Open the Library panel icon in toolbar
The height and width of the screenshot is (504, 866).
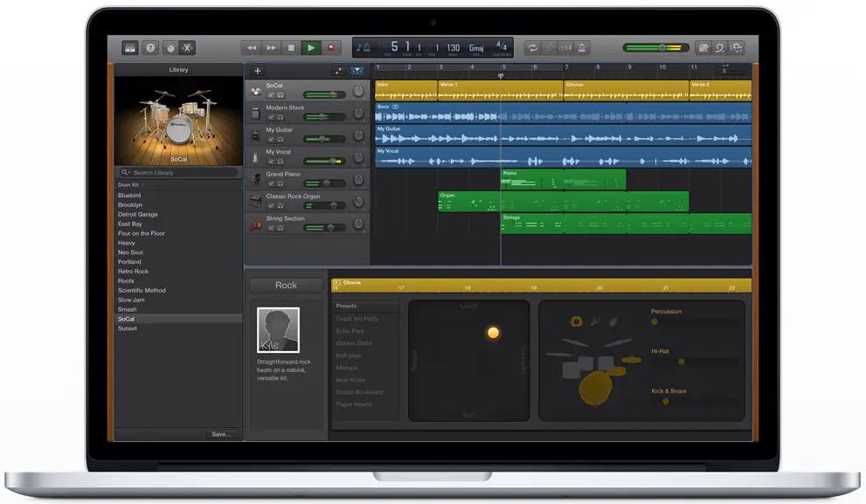click(x=130, y=48)
